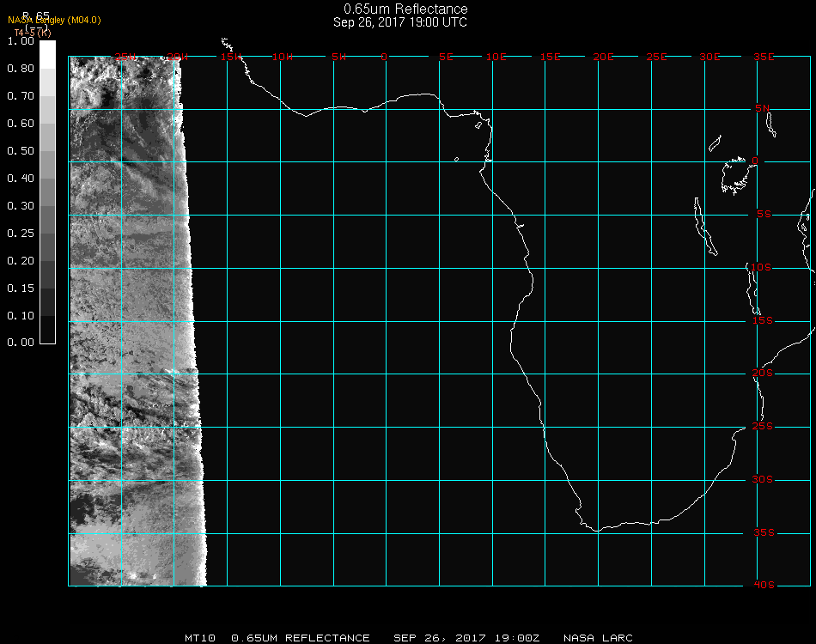
Task: Click the 20S latitude label
Action: point(764,374)
